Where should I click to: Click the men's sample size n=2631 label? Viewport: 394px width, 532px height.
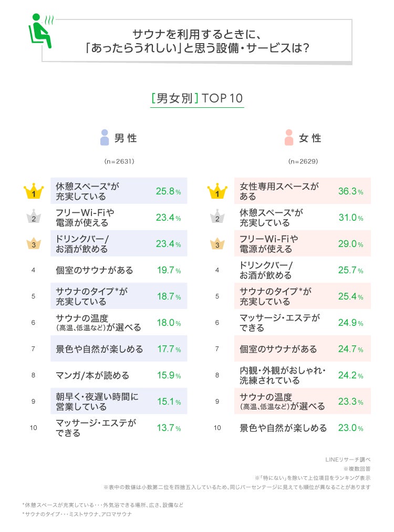119,161
